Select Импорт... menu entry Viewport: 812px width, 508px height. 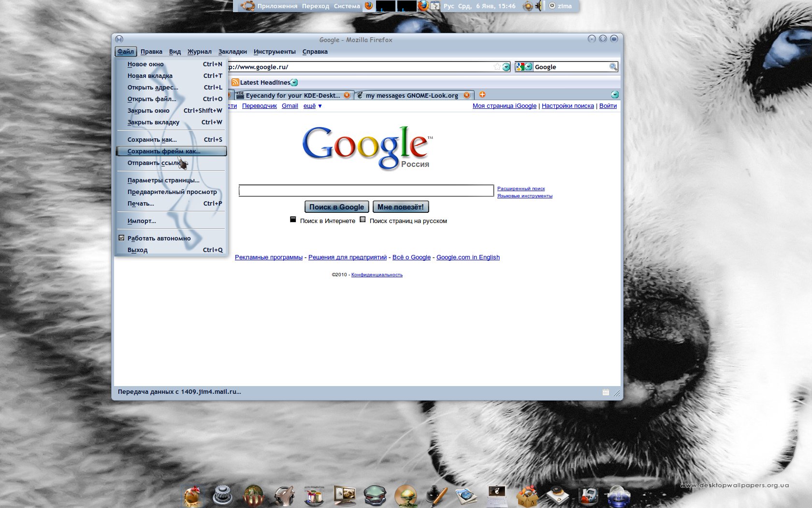pyautogui.click(x=171, y=221)
